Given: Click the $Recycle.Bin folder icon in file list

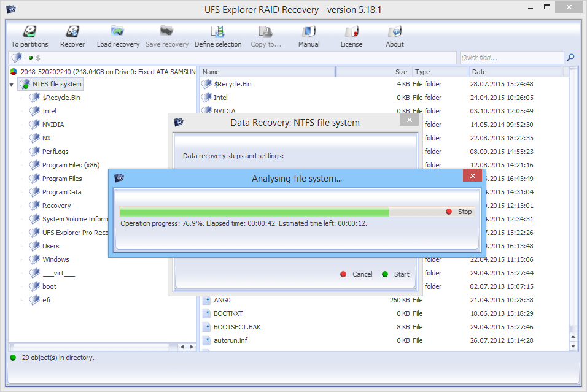Looking at the screenshot, I should [206, 84].
